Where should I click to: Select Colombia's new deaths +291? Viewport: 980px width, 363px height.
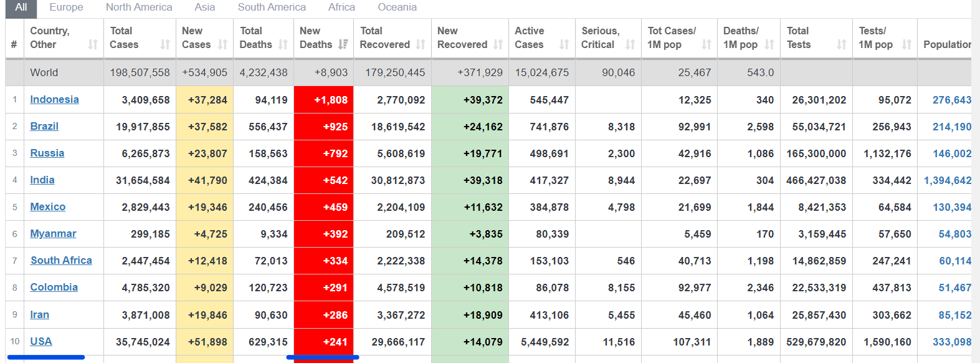coord(324,288)
